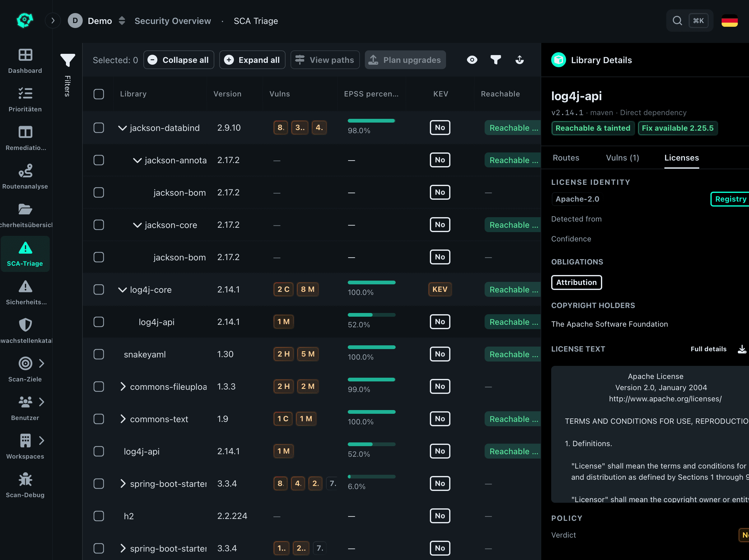Expand the sidebar with the arrow toggle
Screen dimensions: 749x560
click(53, 21)
